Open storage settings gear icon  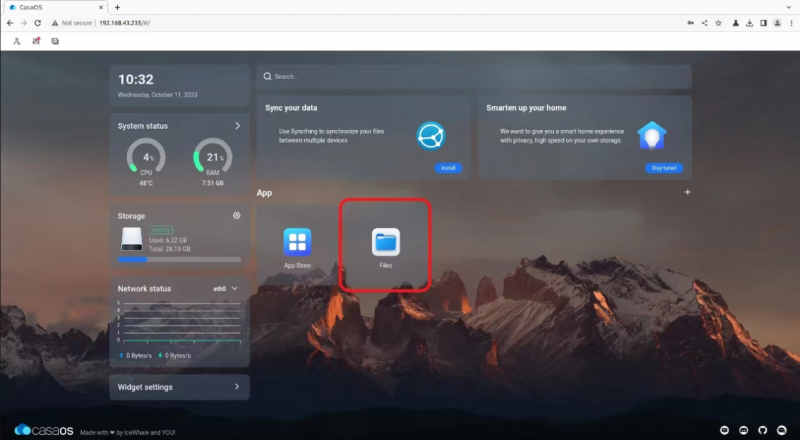coord(236,215)
